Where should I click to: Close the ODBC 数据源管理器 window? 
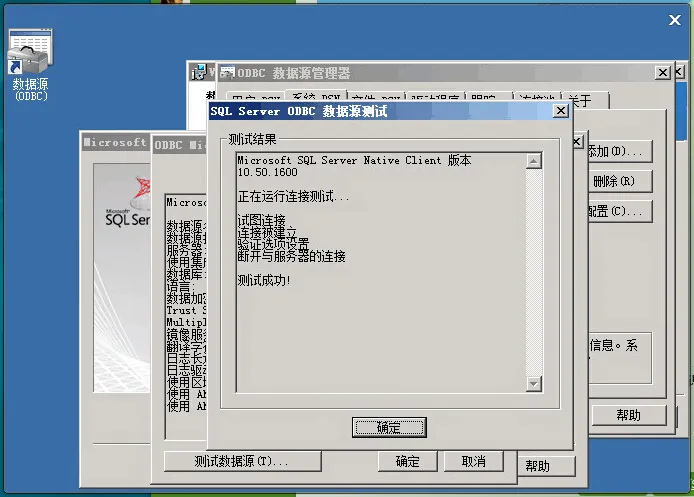point(663,73)
